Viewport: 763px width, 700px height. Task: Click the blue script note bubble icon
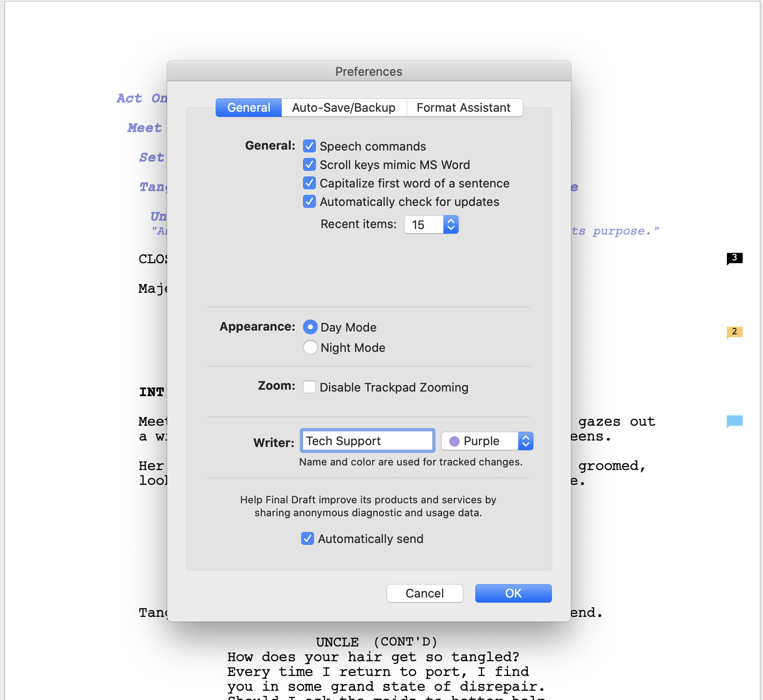(734, 421)
